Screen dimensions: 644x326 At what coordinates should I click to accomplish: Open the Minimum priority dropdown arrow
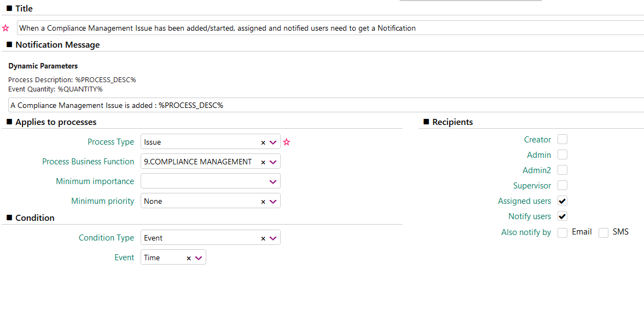[x=273, y=202]
